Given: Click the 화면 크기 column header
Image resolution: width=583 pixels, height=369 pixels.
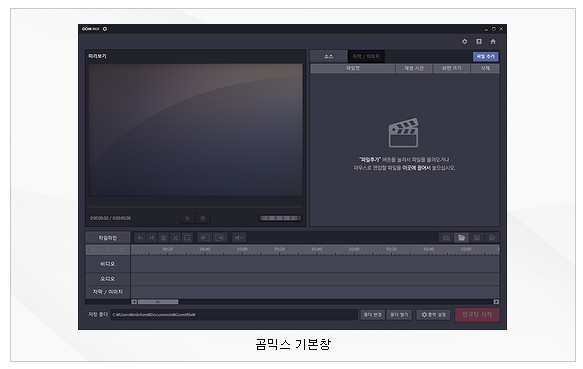Looking at the screenshot, I should coord(452,68).
